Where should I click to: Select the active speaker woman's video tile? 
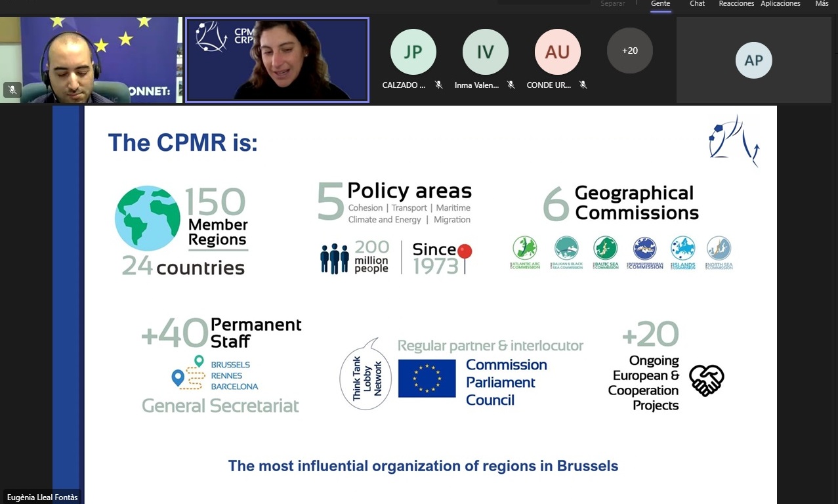277,60
